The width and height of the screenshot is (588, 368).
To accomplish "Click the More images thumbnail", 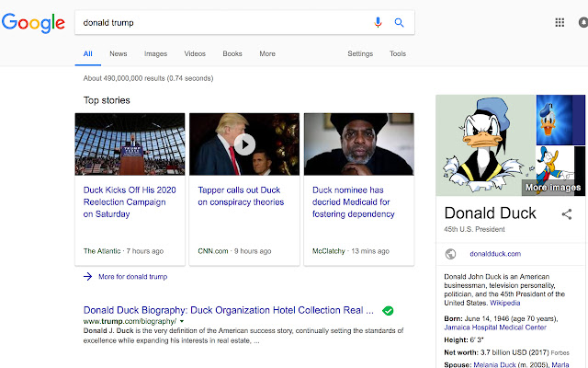I will click(x=553, y=188).
